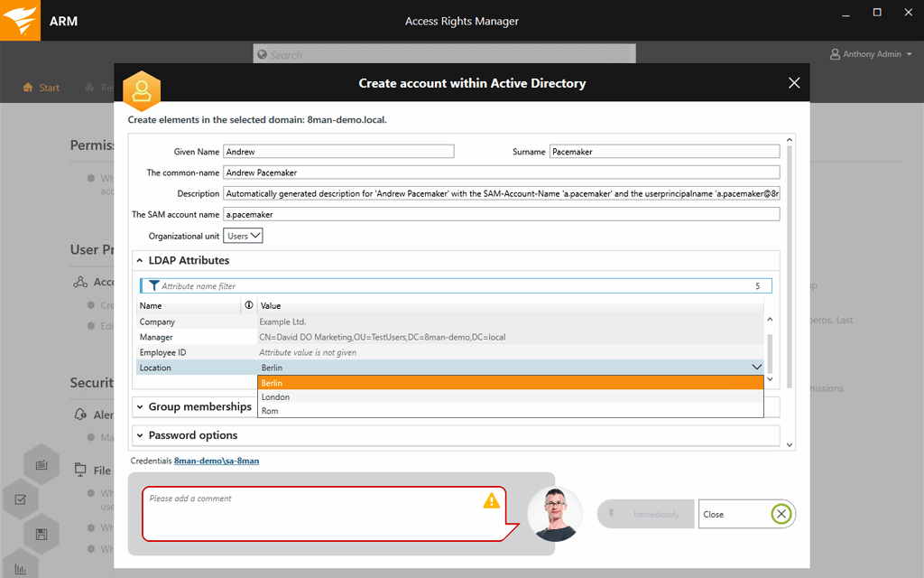Open the Location value dropdown
Screen dimensions: 924x578
point(756,367)
